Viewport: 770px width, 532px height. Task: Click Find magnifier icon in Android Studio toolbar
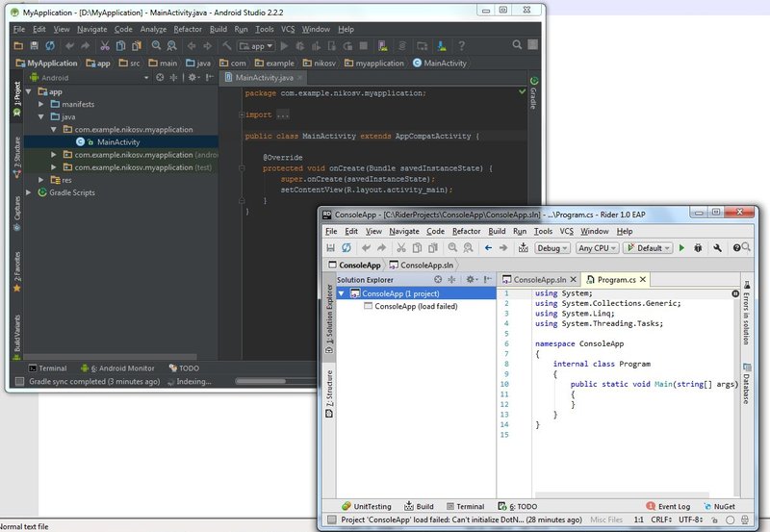(156, 45)
